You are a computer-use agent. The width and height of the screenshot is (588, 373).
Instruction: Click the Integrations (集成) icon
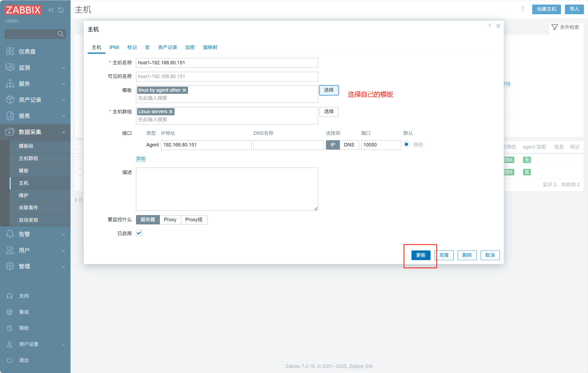[10, 312]
